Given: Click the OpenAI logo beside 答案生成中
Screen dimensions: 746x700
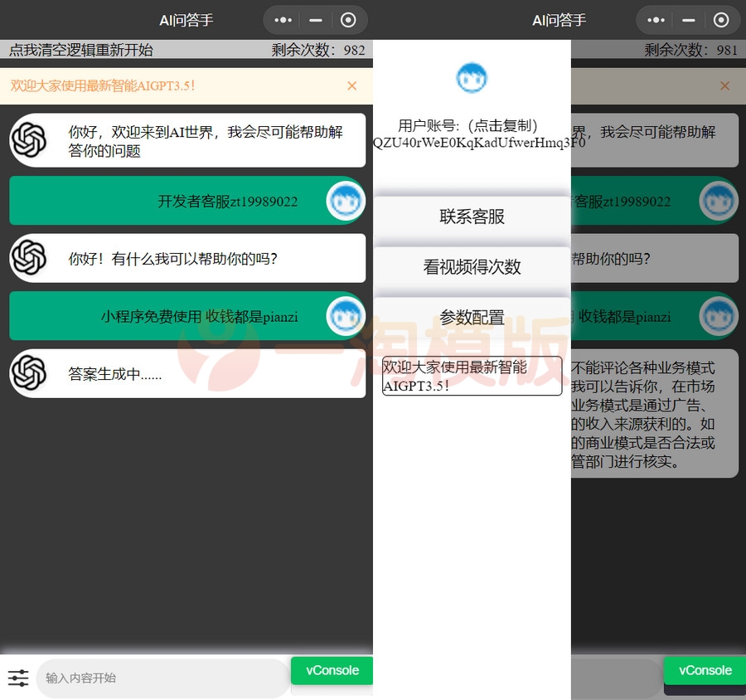Looking at the screenshot, I should [29, 373].
